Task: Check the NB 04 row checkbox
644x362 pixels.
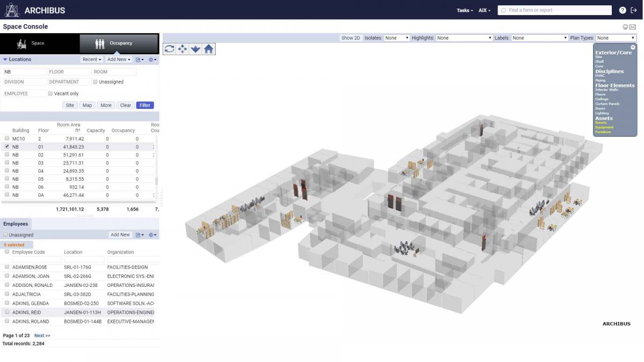Action: coord(7,171)
